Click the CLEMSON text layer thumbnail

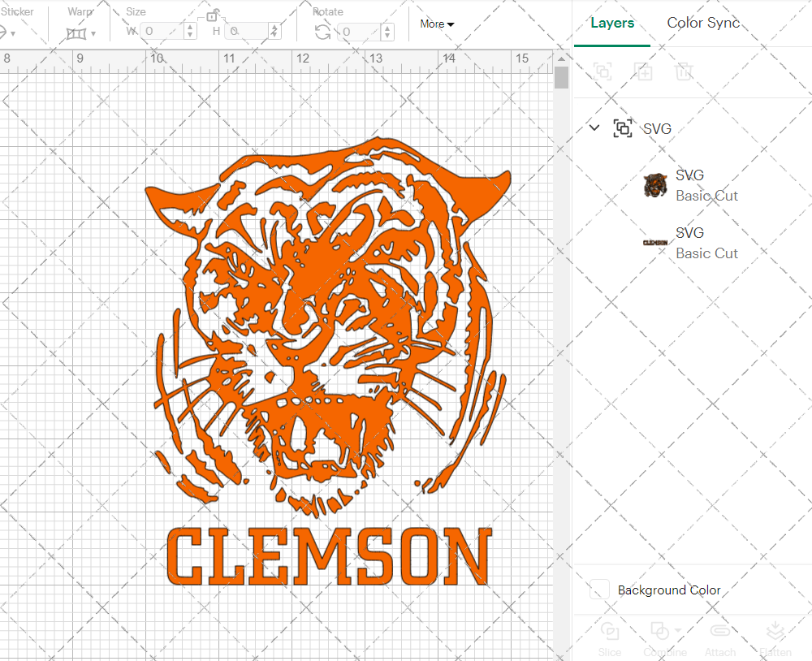(x=657, y=241)
